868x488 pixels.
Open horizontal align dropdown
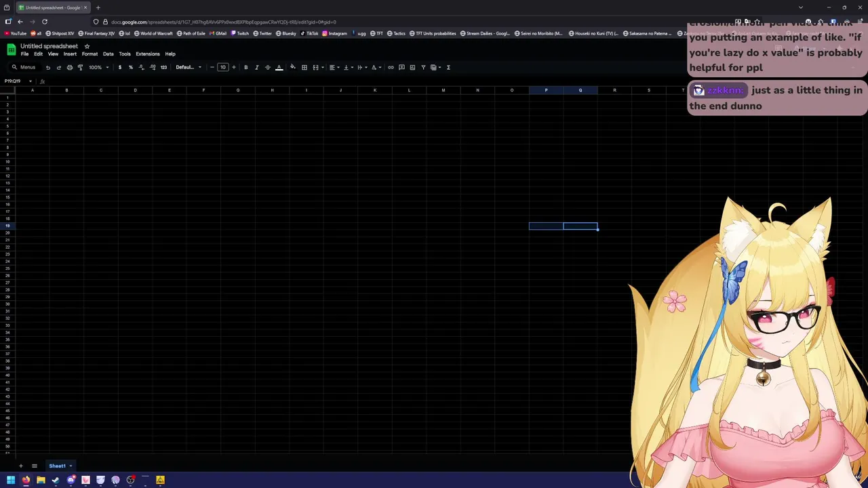[334, 67]
